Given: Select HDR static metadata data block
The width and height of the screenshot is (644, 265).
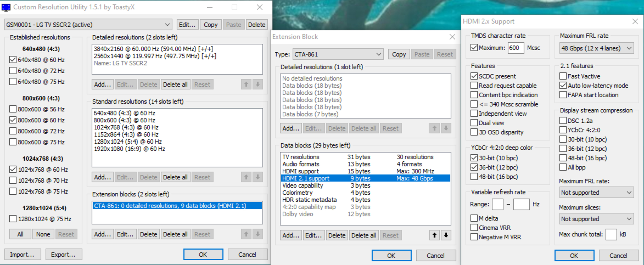Looking at the screenshot, I should (x=309, y=200).
